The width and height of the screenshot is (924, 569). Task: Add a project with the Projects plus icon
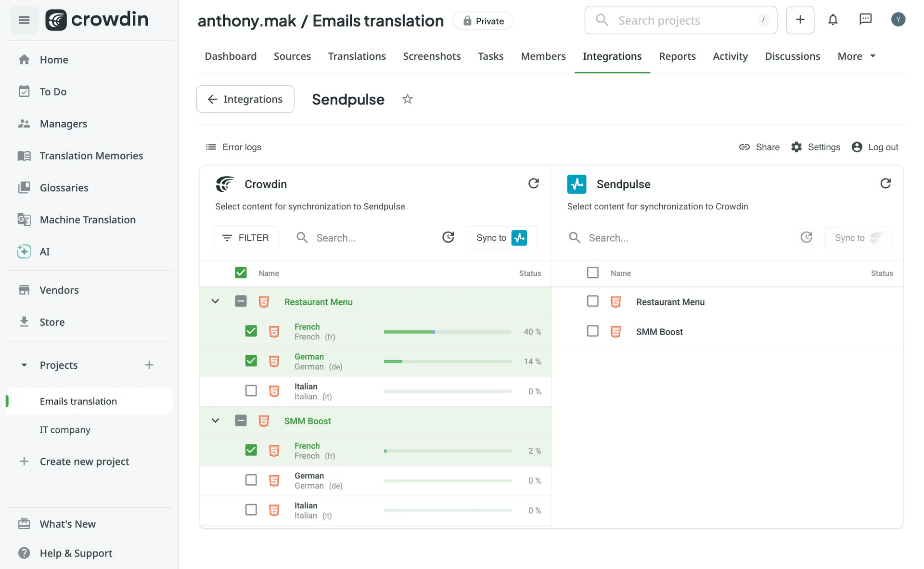[x=149, y=365]
